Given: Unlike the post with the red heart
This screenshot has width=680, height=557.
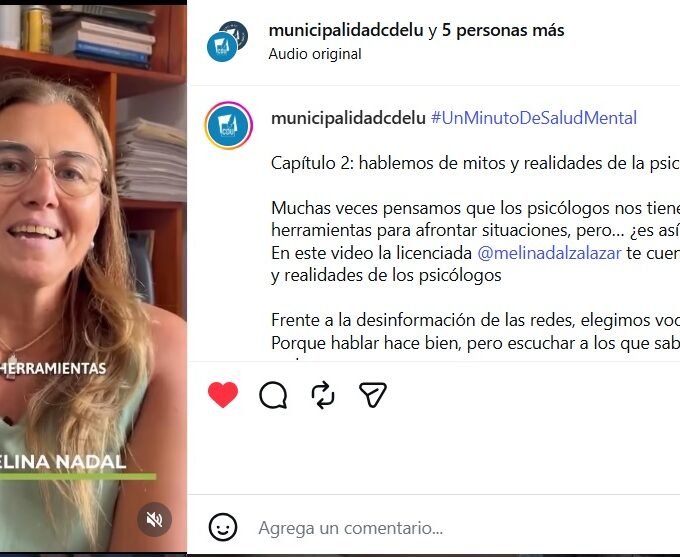Looking at the screenshot, I should (223, 395).
